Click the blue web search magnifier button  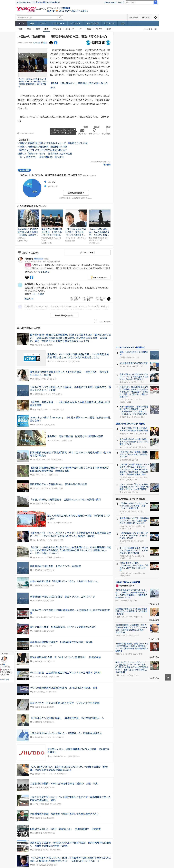(155, 2)
